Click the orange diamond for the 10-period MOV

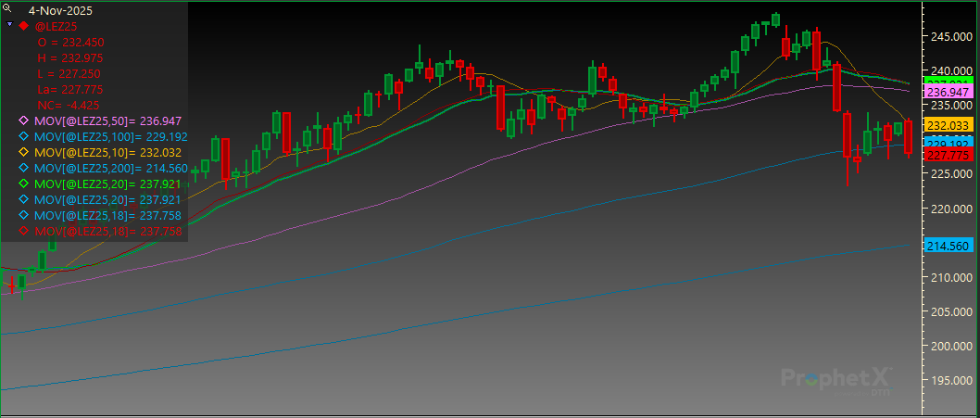click(x=24, y=152)
